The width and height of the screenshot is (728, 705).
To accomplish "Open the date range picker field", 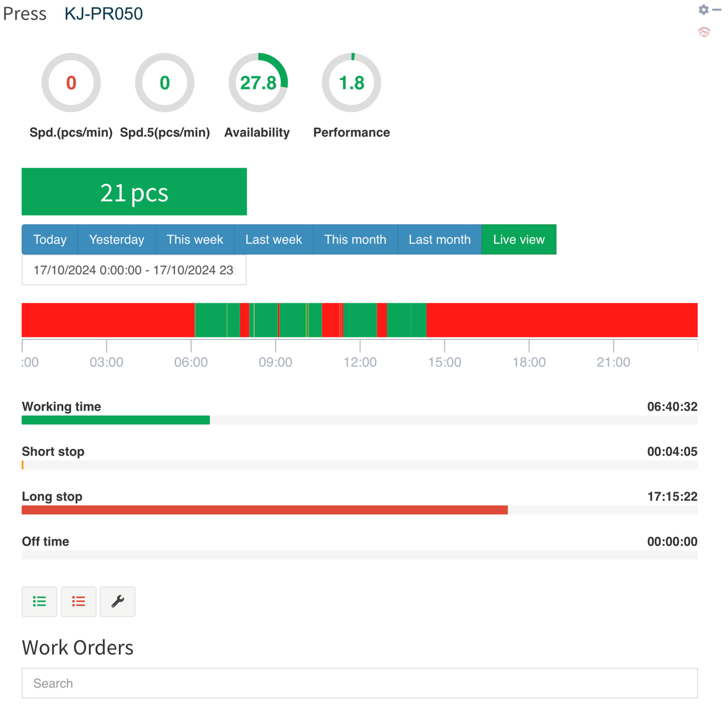I will coord(134,270).
